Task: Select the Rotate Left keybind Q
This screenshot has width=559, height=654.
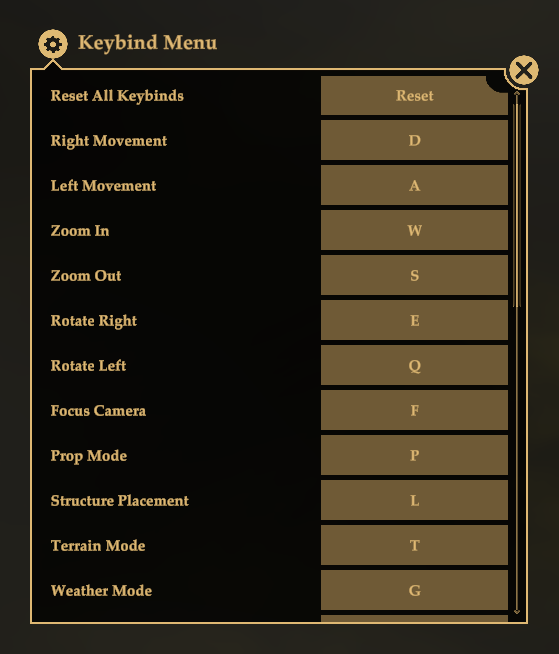Action: pos(414,365)
